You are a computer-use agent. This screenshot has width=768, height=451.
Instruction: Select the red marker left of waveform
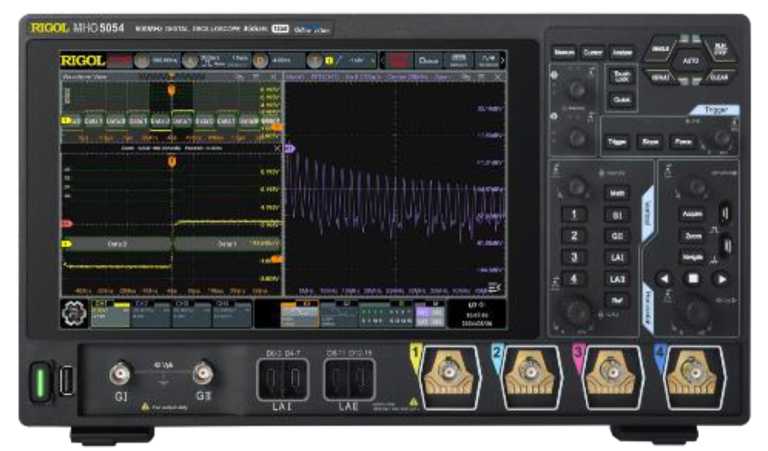click(x=67, y=224)
